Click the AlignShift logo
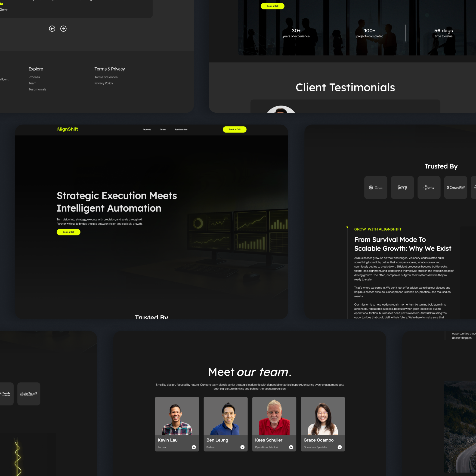The width and height of the screenshot is (476, 476). click(67, 129)
